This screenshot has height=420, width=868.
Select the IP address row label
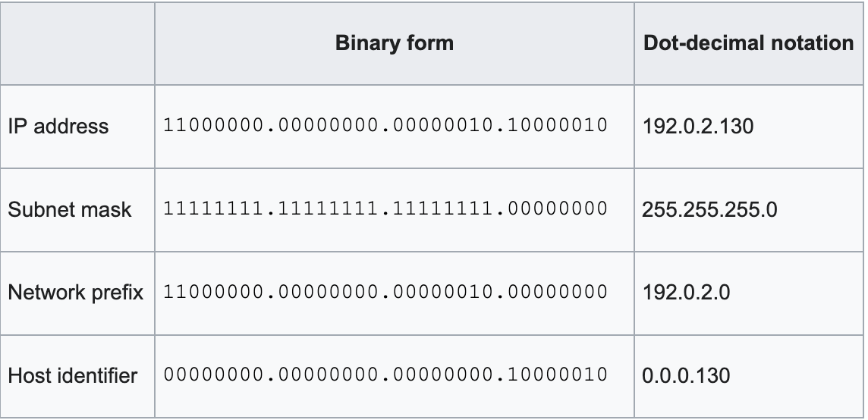[x=58, y=127]
